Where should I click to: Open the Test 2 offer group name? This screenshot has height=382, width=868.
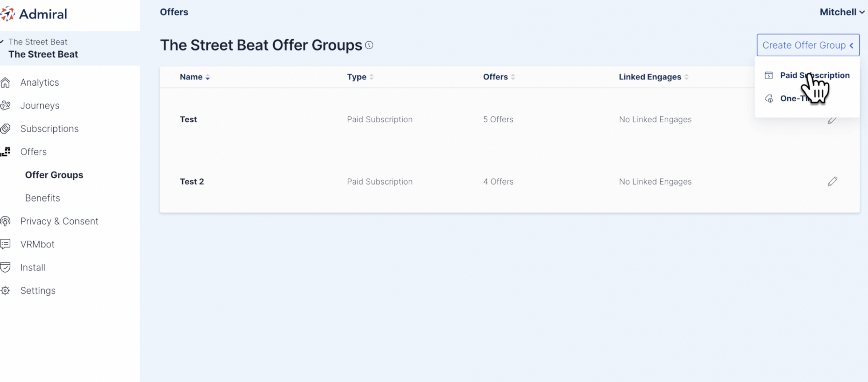pyautogui.click(x=192, y=182)
